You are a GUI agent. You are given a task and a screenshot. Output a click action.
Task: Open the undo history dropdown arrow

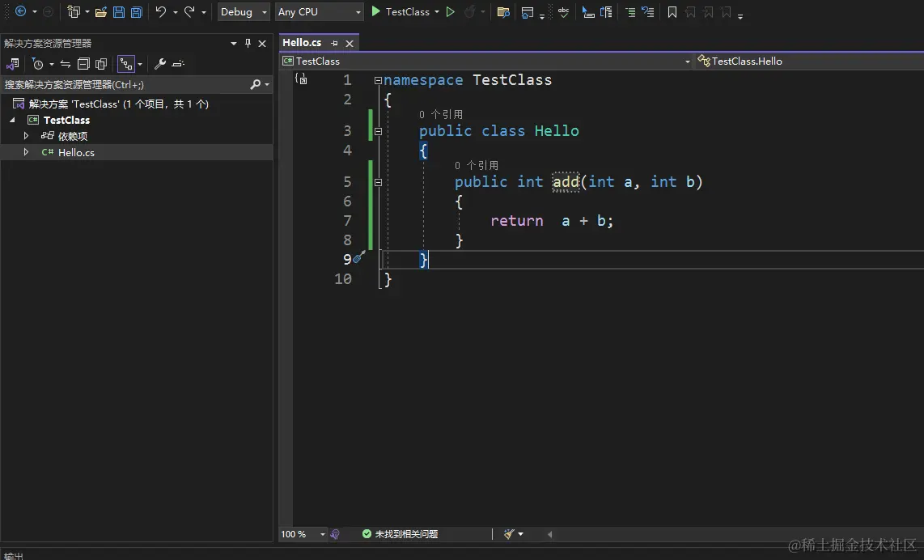click(175, 12)
